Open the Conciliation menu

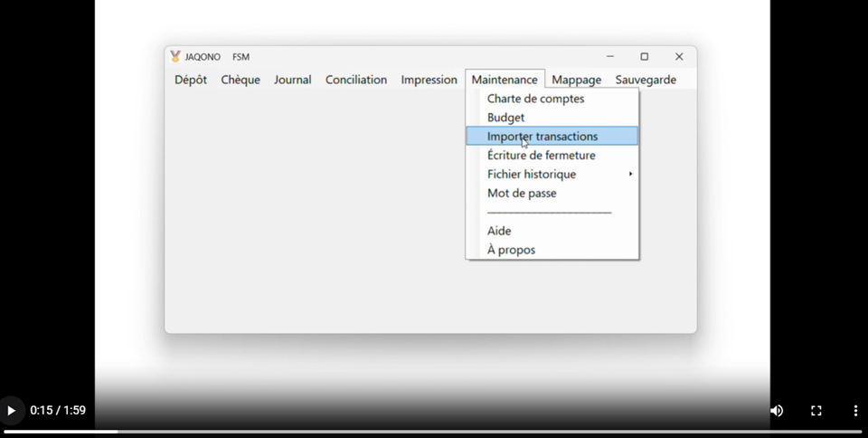(x=356, y=80)
